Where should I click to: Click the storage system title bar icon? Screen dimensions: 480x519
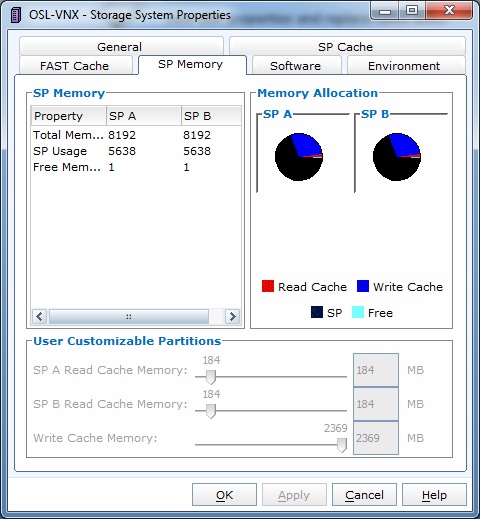[15, 15]
